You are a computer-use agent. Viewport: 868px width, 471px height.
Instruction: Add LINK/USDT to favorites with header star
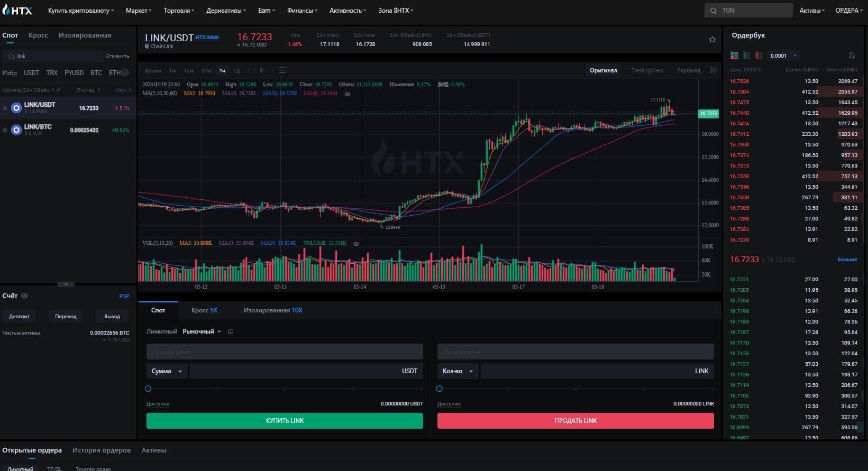(712, 40)
